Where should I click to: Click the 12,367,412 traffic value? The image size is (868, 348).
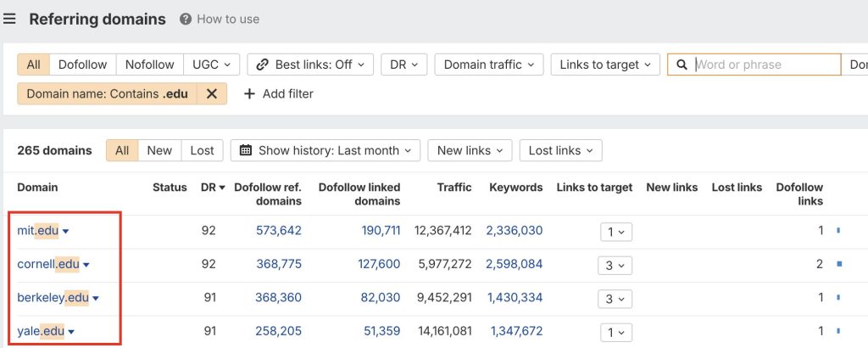[x=442, y=231]
